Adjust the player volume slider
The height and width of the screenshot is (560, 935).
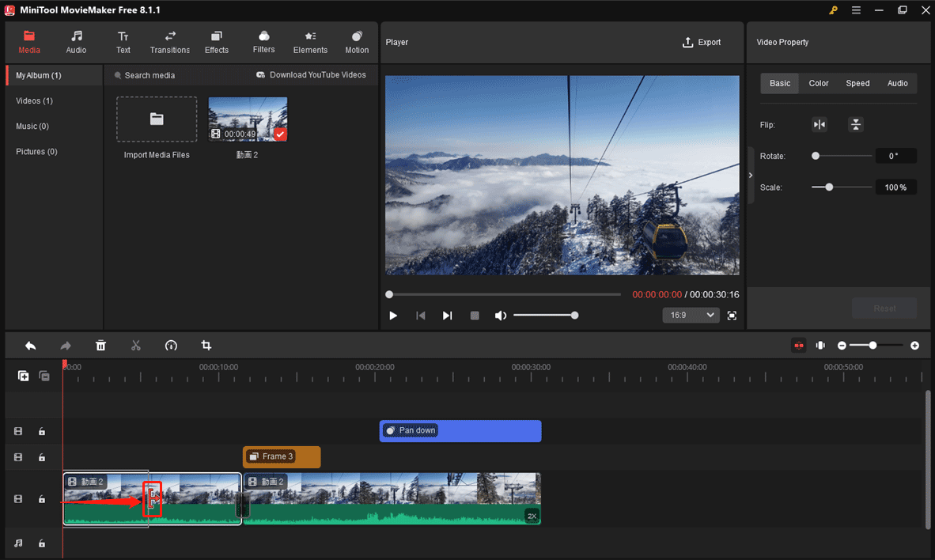click(x=546, y=316)
